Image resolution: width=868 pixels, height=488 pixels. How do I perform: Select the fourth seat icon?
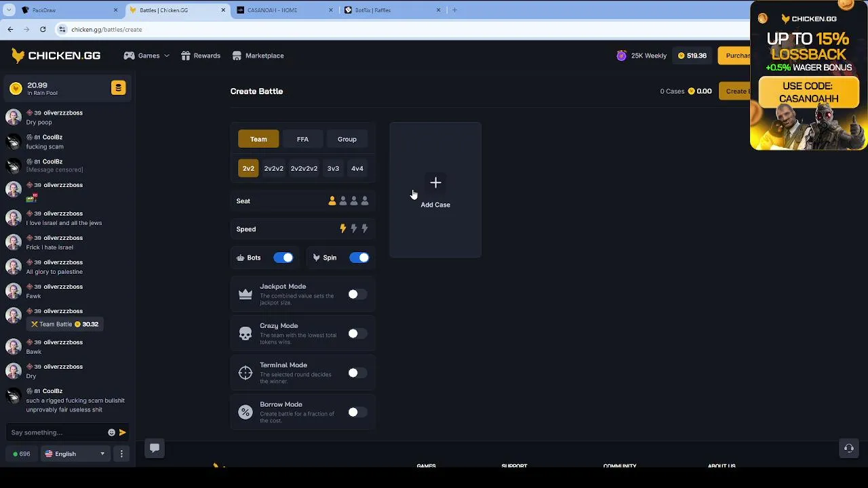tap(365, 201)
